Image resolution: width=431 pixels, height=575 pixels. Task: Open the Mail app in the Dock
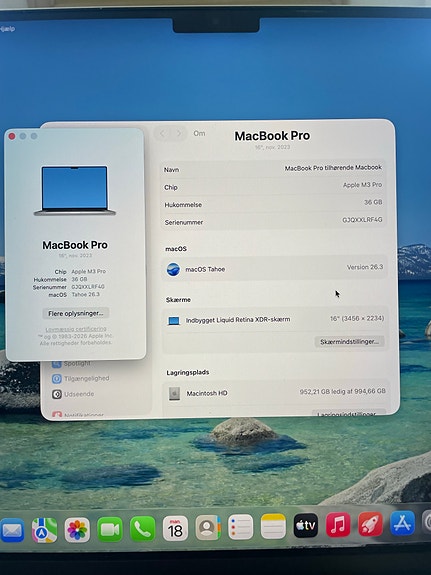click(12, 530)
